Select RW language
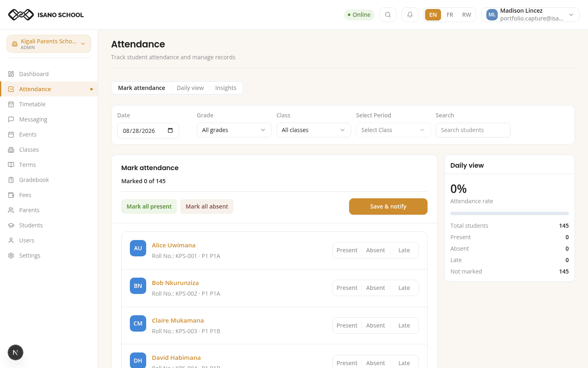588x368 pixels. tap(467, 15)
